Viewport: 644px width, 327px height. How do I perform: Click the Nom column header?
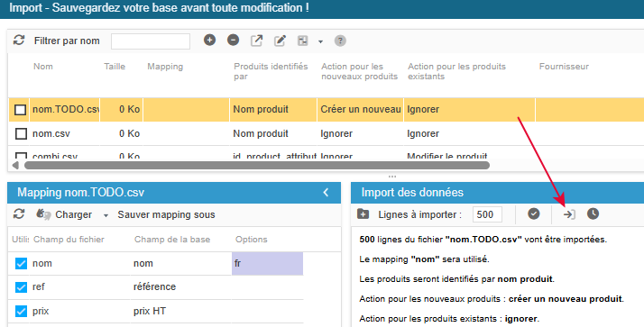43,67
